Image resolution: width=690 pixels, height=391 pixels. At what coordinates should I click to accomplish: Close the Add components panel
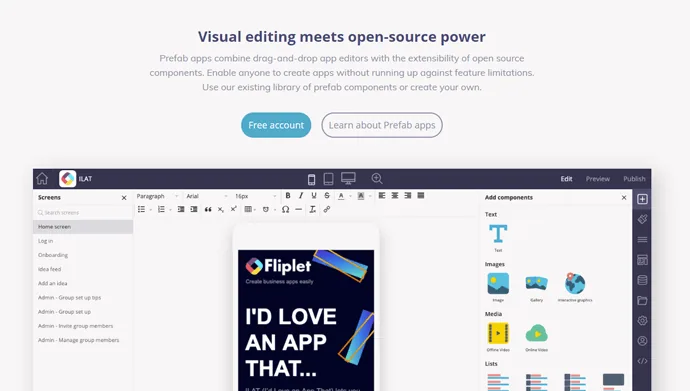pos(624,197)
